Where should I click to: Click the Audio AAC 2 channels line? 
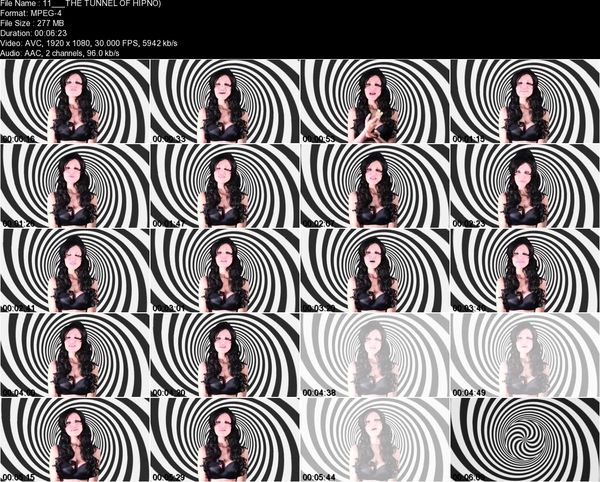coord(60,53)
